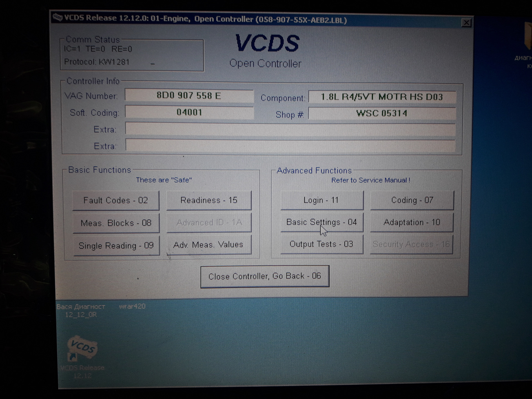Click Close Controller, Go Back - 06
Image resolution: width=532 pixels, height=399 pixels.
point(265,276)
